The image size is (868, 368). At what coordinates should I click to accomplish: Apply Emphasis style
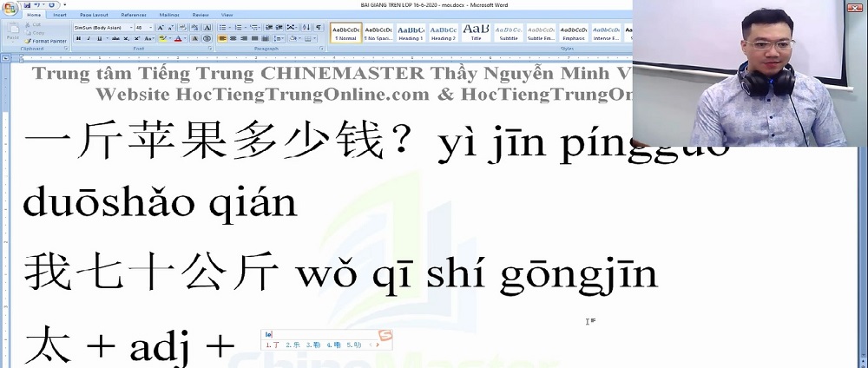click(x=574, y=32)
